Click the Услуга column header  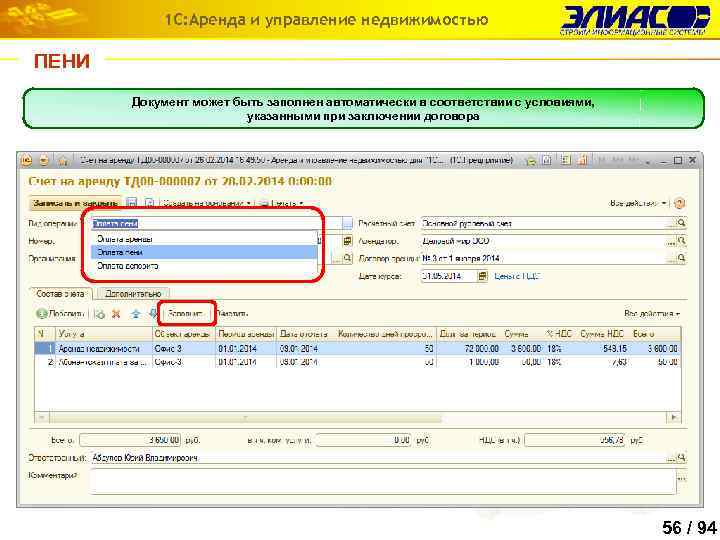(103, 334)
